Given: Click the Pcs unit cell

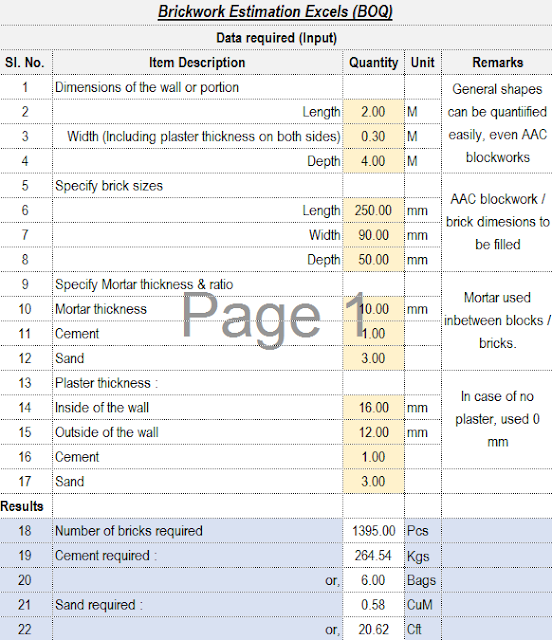Looking at the screenshot, I should tap(423, 531).
